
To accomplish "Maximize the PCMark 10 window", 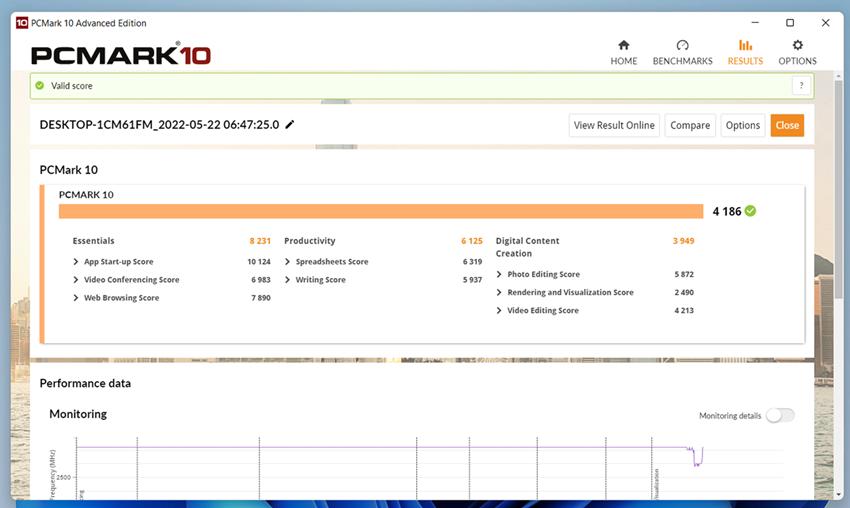I will [790, 23].
